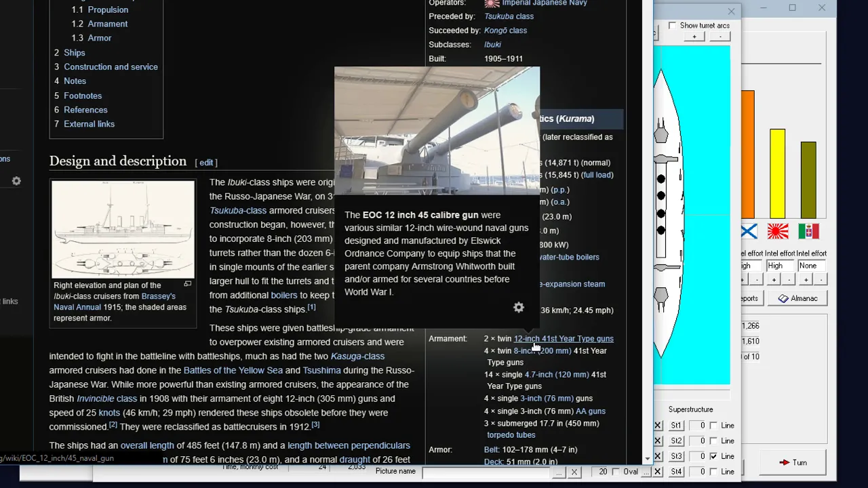Decrease Japan intel effort with the - button
868x488 pixels.
tap(789, 280)
